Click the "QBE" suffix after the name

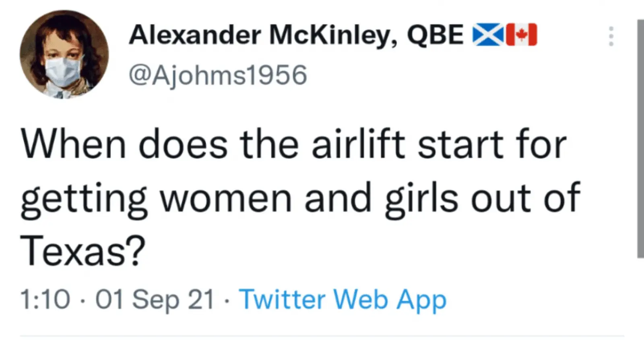435,35
